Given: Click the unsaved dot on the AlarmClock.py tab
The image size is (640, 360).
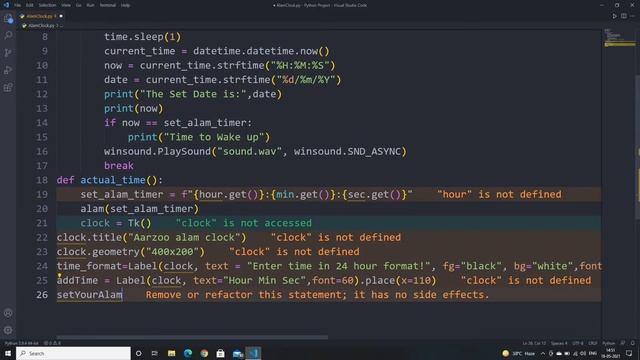Looking at the screenshot, I should coord(61,16).
